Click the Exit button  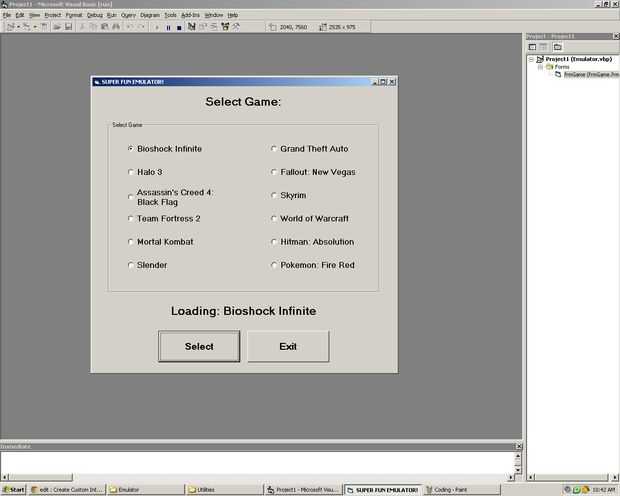(x=288, y=346)
